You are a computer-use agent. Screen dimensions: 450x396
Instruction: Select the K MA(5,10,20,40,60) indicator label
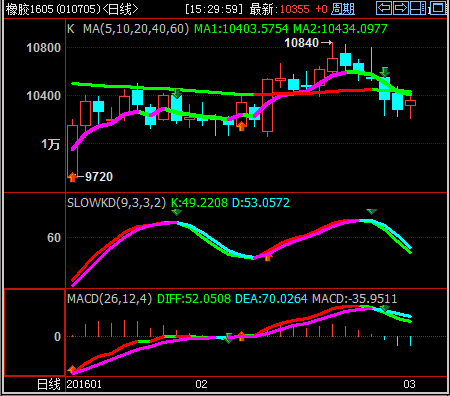(x=128, y=29)
